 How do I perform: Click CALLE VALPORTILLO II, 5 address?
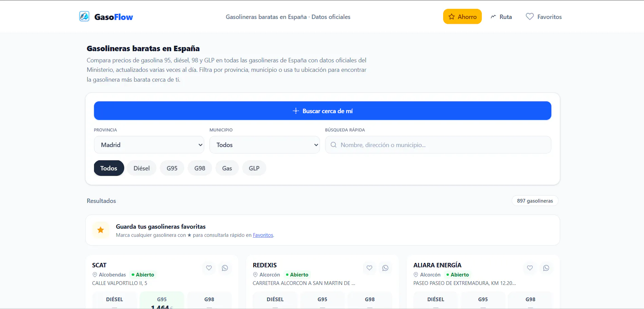(120, 283)
